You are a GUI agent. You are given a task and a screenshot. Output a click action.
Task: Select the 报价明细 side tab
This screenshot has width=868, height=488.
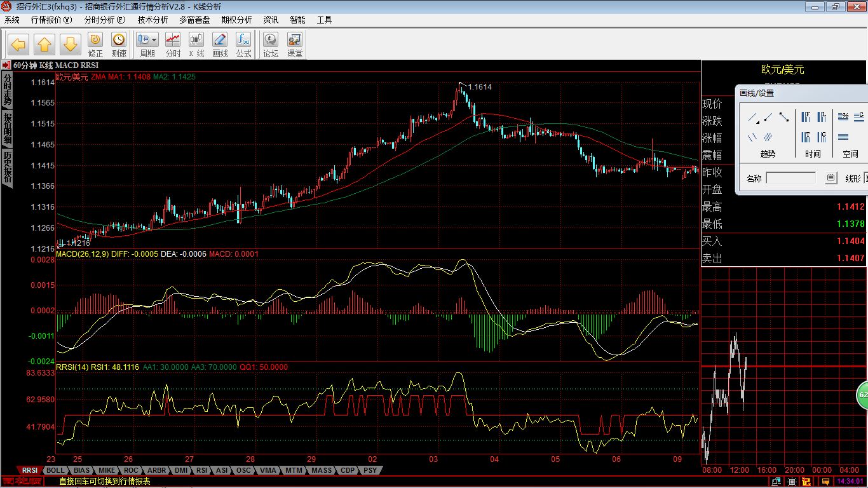7,129
